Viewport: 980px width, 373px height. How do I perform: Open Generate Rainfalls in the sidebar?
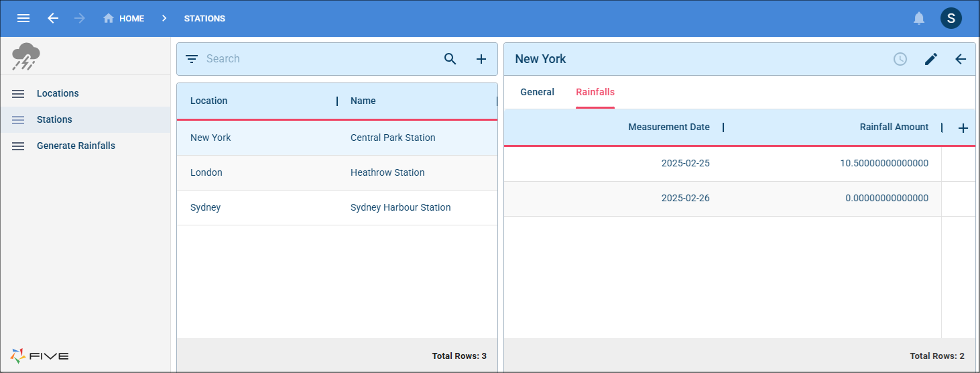pyautogui.click(x=85, y=146)
